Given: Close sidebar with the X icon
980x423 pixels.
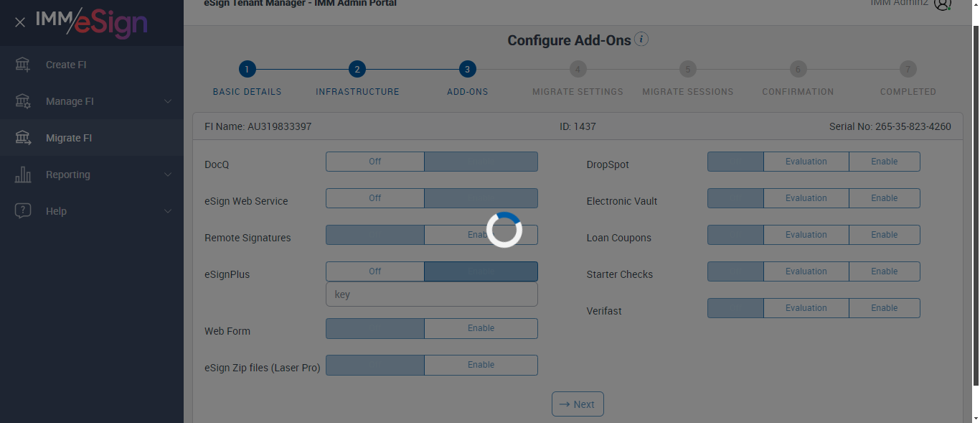Looking at the screenshot, I should tap(20, 22).
